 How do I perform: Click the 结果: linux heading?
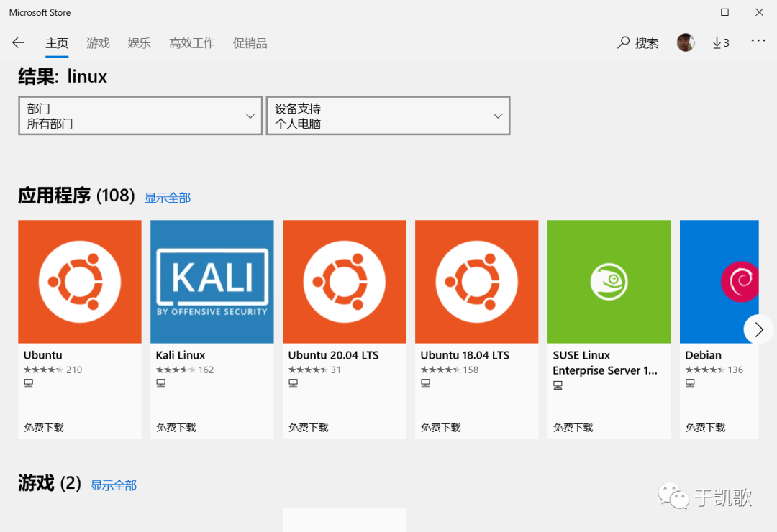point(63,76)
